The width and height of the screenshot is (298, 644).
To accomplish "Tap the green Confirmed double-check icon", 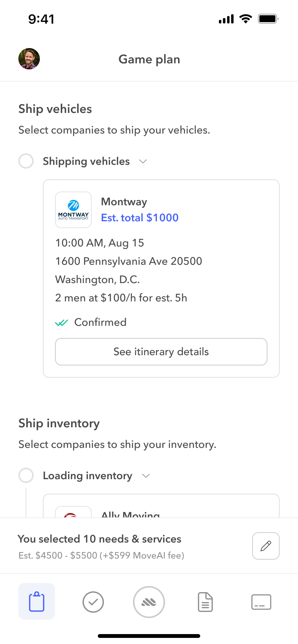I will (x=62, y=323).
